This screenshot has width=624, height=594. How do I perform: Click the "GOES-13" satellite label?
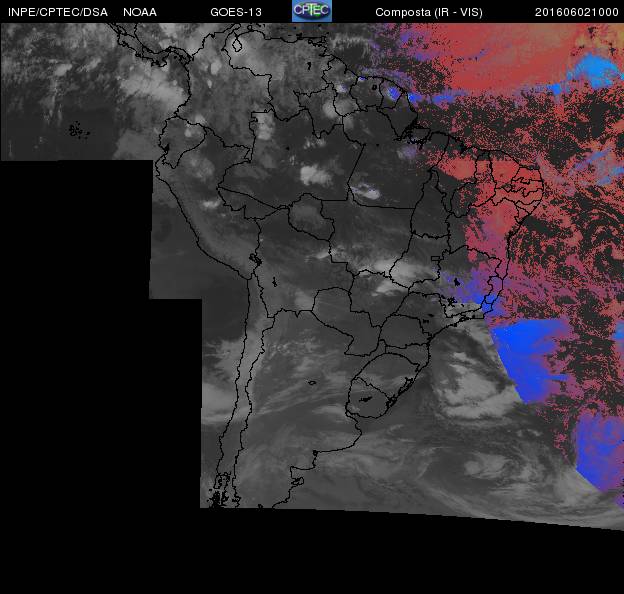(x=236, y=12)
